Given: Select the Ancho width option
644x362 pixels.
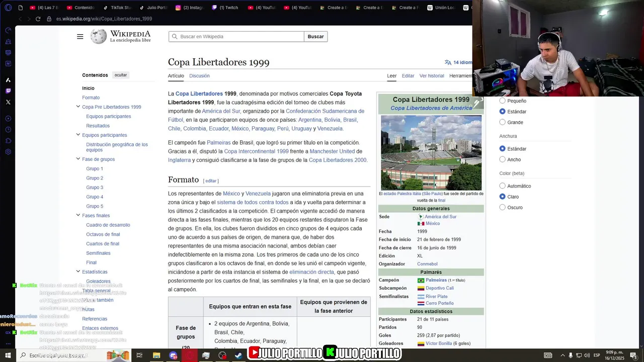Looking at the screenshot, I should coord(502,159).
